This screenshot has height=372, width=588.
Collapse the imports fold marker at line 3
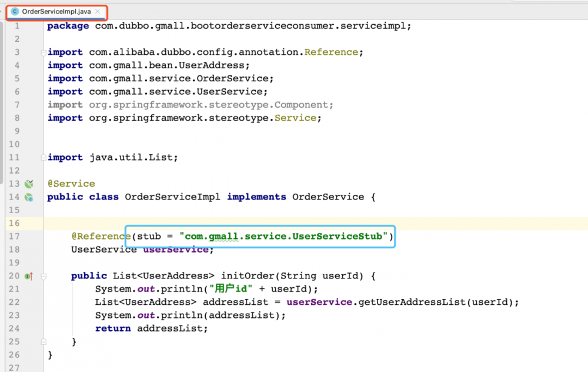tap(44, 53)
